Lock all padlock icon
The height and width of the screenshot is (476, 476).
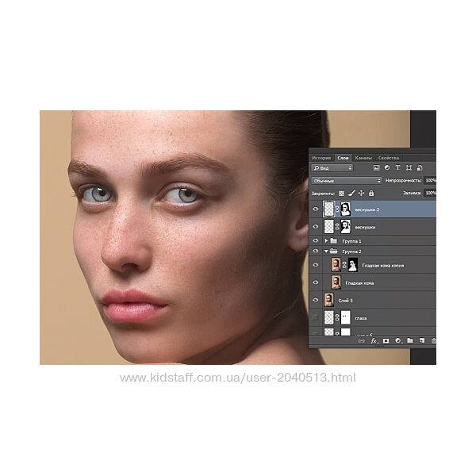tap(371, 193)
